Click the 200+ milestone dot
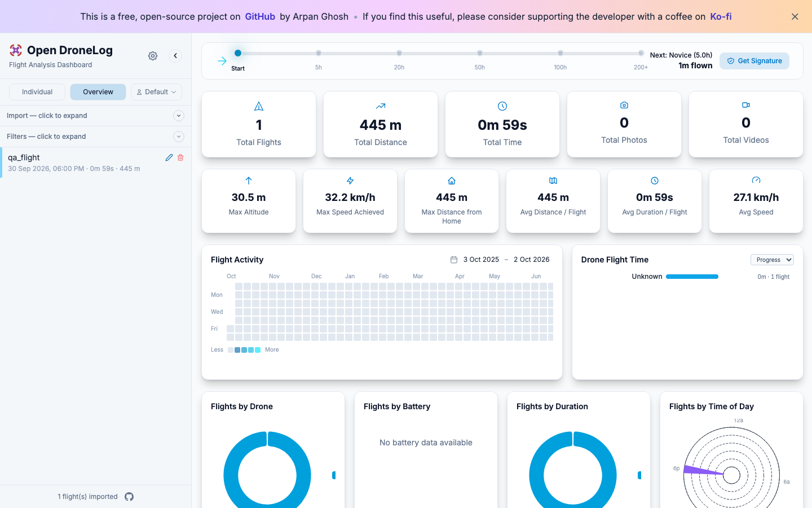The height and width of the screenshot is (508, 812). click(x=641, y=53)
